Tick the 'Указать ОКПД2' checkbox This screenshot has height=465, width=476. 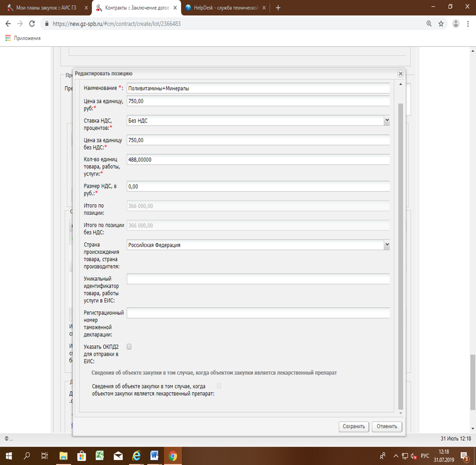[x=129, y=346]
